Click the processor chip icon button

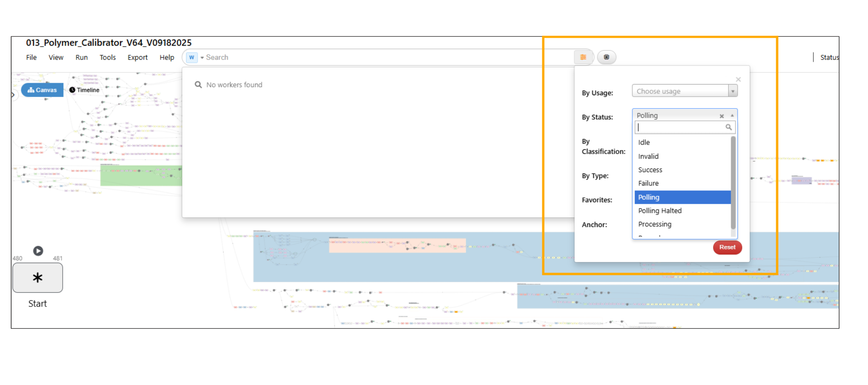click(606, 57)
